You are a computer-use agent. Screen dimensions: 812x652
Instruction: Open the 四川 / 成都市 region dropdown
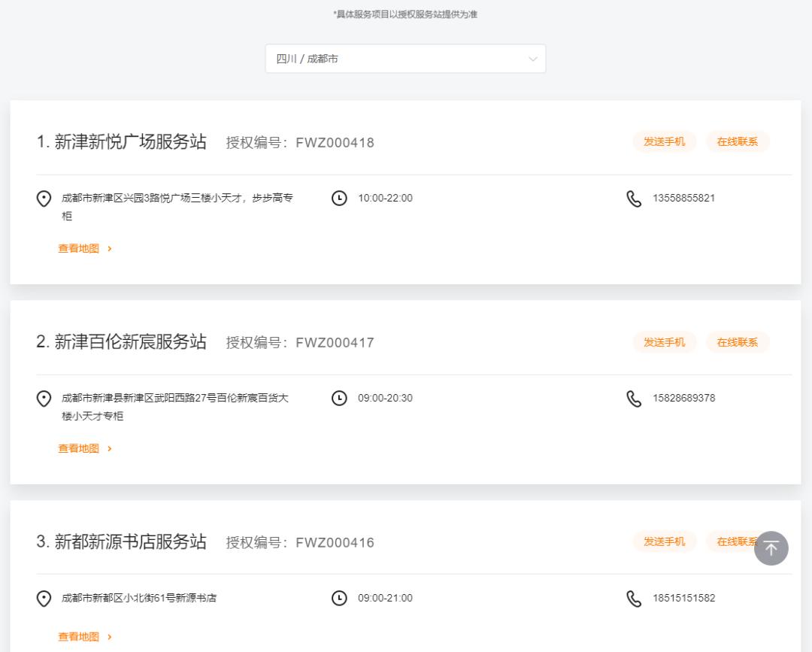pyautogui.click(x=406, y=59)
